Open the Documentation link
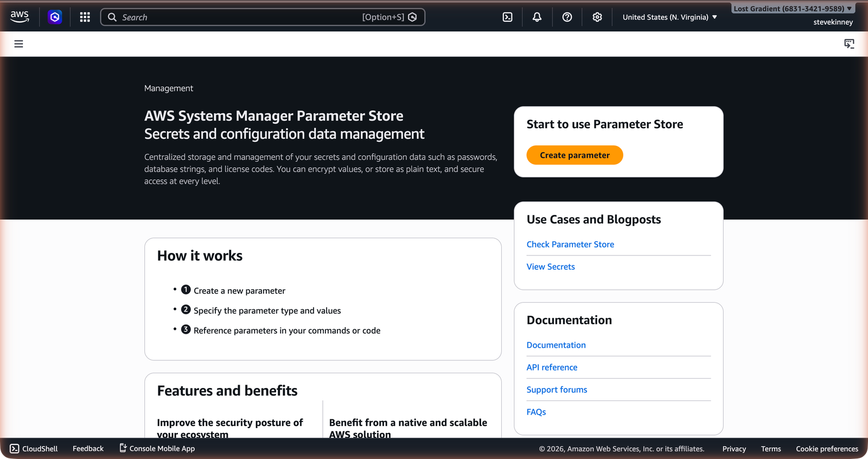Viewport: 868px width, 459px height. coord(556,345)
